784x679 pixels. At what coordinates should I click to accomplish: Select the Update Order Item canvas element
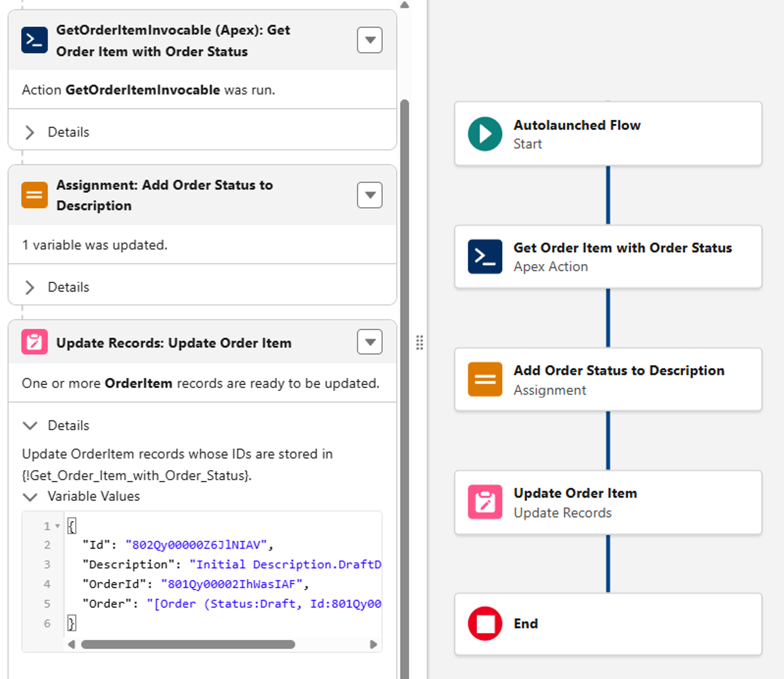point(608,502)
